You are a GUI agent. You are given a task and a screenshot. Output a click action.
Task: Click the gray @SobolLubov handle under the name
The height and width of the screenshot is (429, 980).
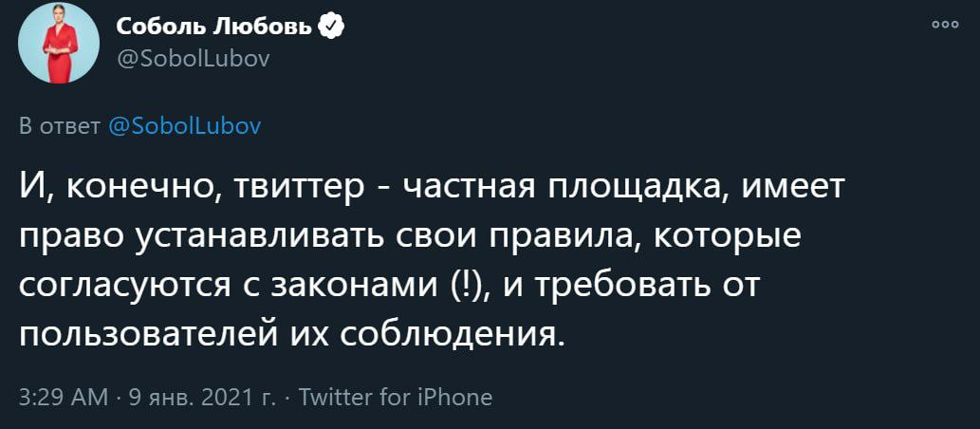193,59
